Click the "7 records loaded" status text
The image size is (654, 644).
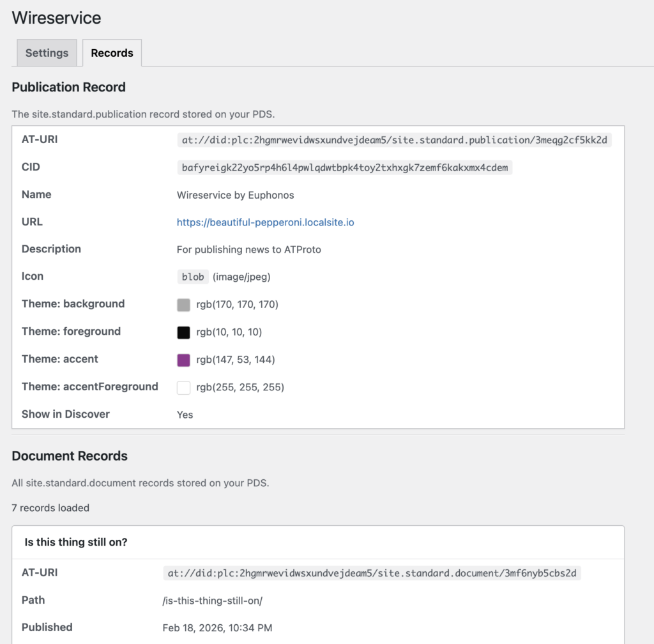50,508
